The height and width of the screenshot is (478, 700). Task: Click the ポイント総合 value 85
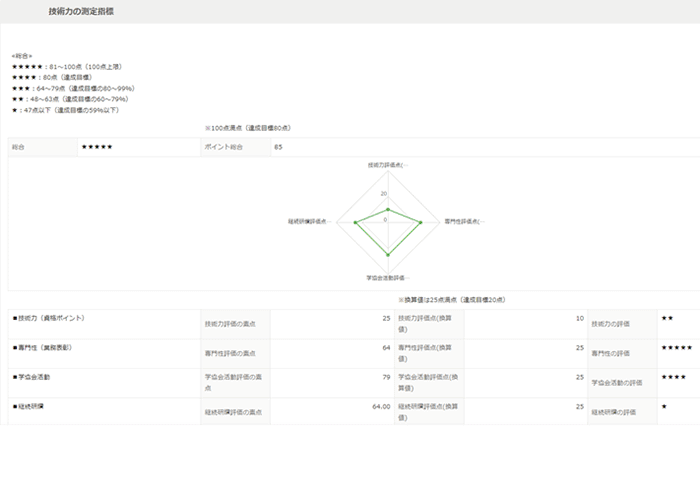(278, 147)
